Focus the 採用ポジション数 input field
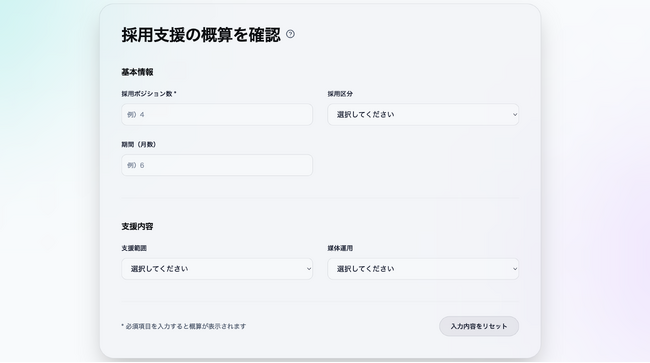 click(x=217, y=114)
